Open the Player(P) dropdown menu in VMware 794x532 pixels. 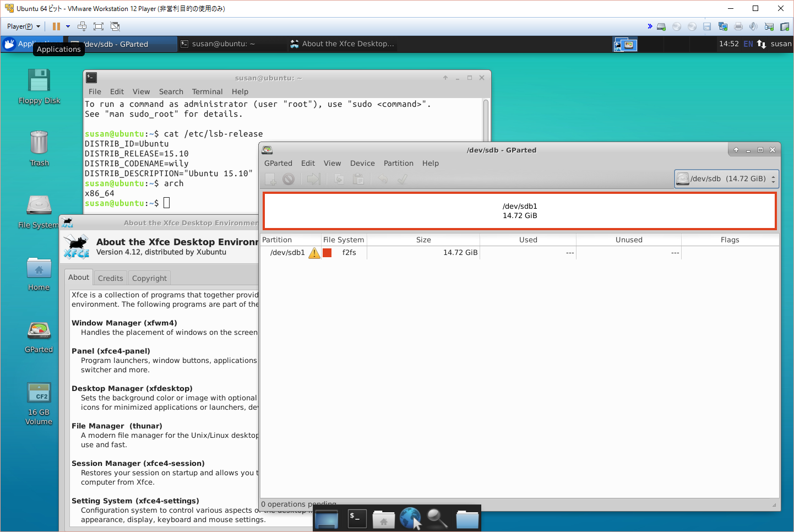pos(24,26)
